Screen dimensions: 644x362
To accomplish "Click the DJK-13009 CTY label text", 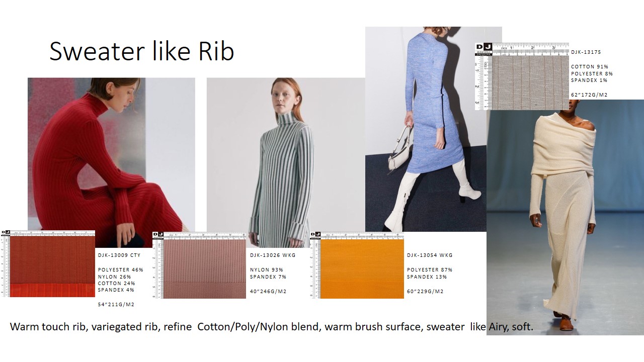I will click(119, 255).
